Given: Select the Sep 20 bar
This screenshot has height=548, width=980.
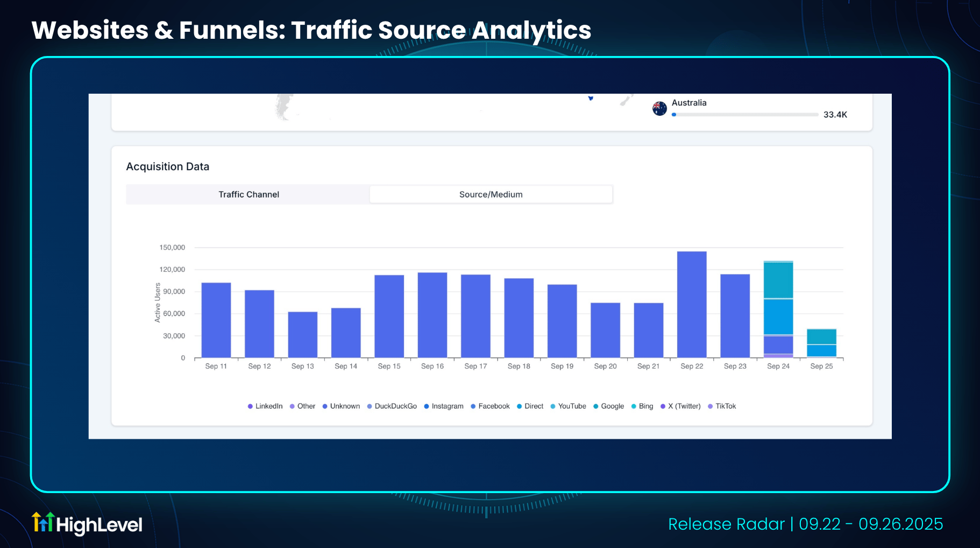Looking at the screenshot, I should [606, 330].
